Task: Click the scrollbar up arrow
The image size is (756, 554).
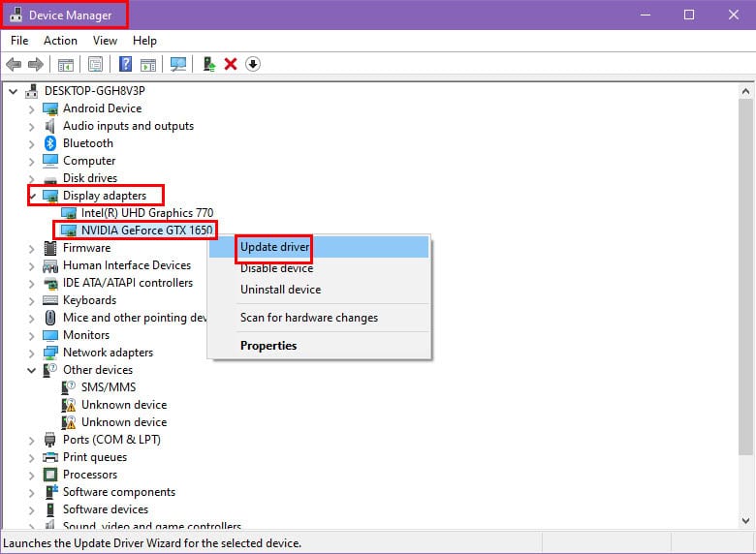Action: coord(746,91)
